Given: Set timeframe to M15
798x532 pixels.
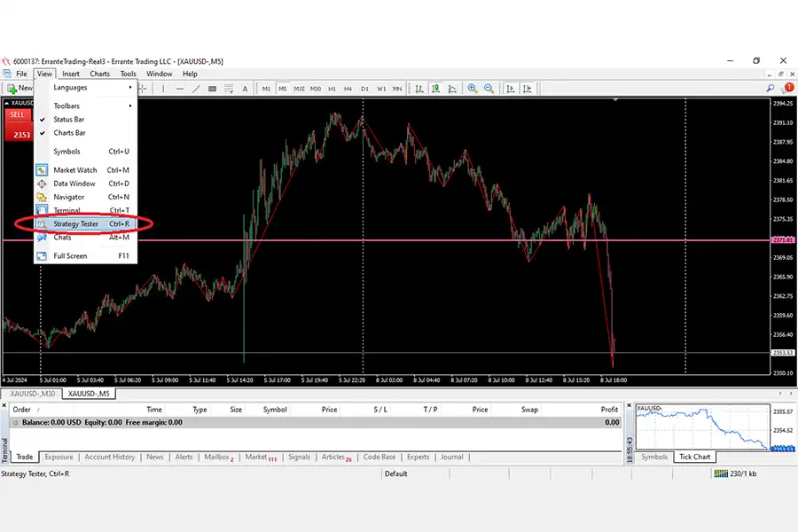Looking at the screenshot, I should [x=299, y=89].
